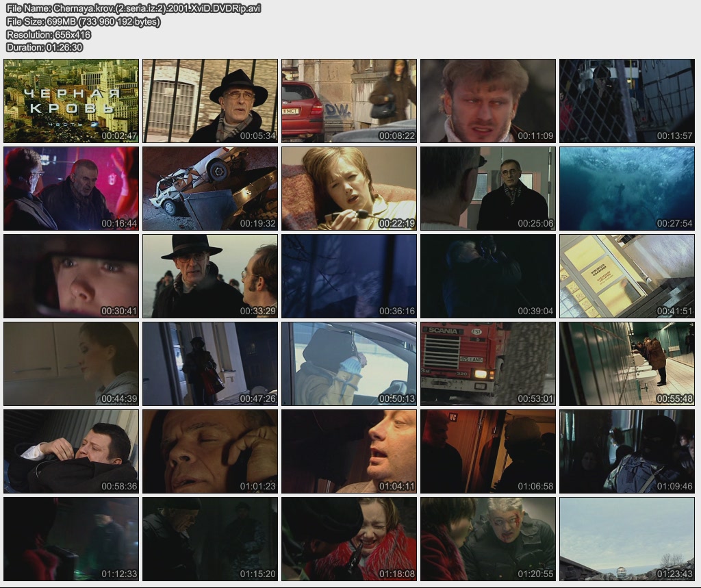Select the masked figure thumbnail at 01:09:46
Viewport: 701px width, 588px height.
click(627, 452)
